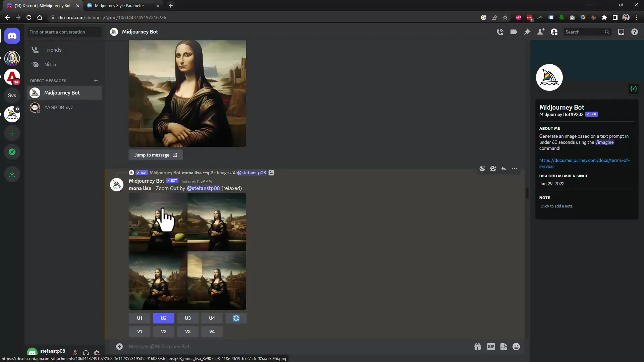Select variation button V2 for image
Image resolution: width=644 pixels, height=362 pixels.
pos(164,331)
